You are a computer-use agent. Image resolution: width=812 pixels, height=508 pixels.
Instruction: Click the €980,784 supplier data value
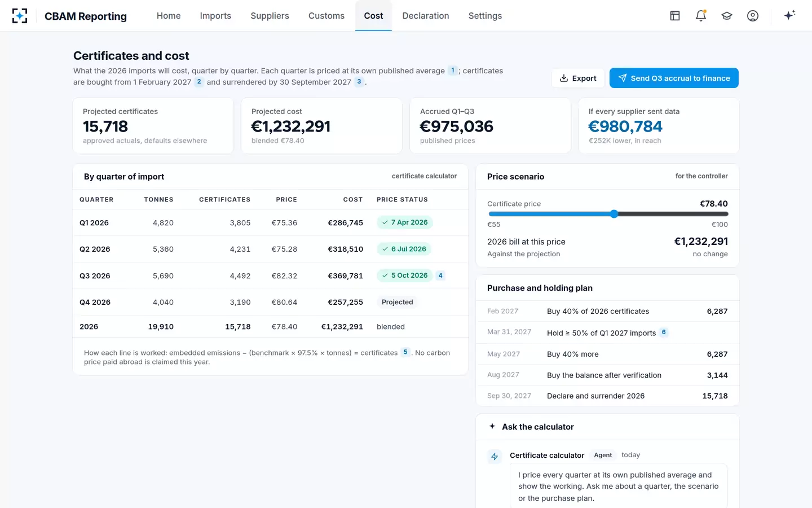pos(625,126)
